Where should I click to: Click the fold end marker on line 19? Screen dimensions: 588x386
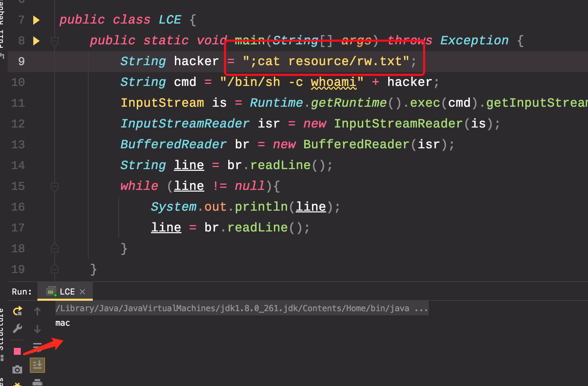[x=55, y=269]
